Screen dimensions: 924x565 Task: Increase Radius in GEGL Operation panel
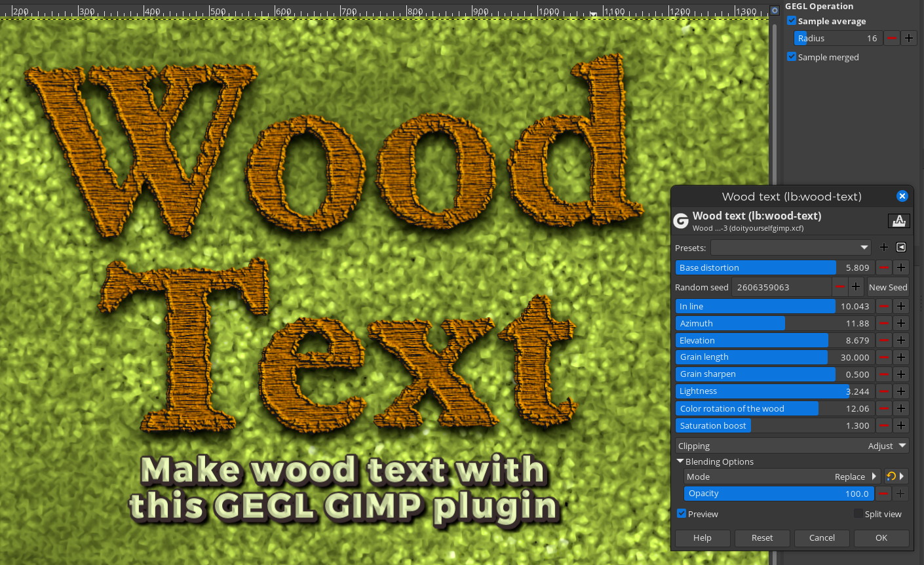(909, 38)
